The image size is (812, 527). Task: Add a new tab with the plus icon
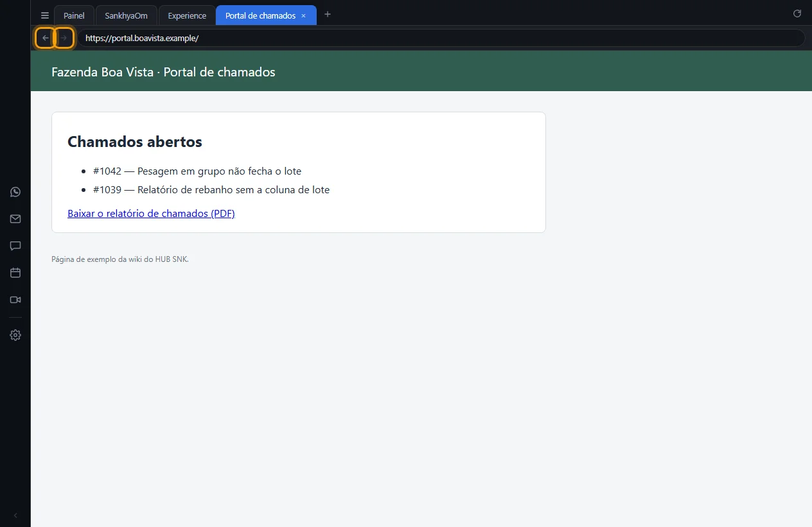(x=328, y=14)
